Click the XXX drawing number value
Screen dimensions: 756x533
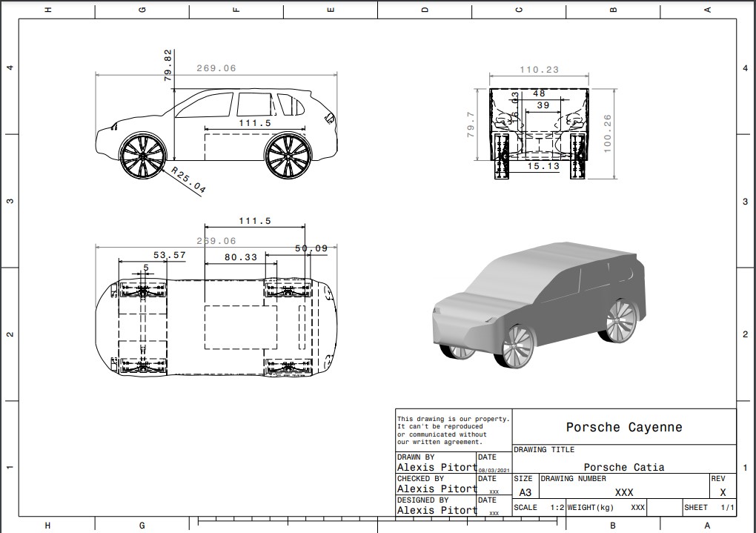pos(624,492)
